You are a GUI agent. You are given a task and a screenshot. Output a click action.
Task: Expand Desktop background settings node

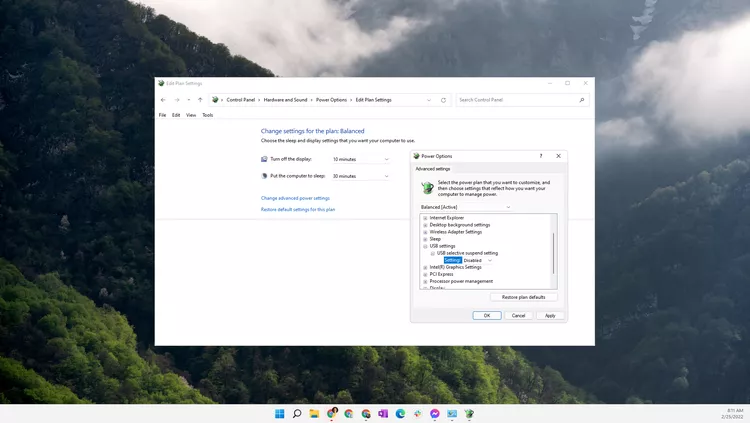(x=425, y=225)
